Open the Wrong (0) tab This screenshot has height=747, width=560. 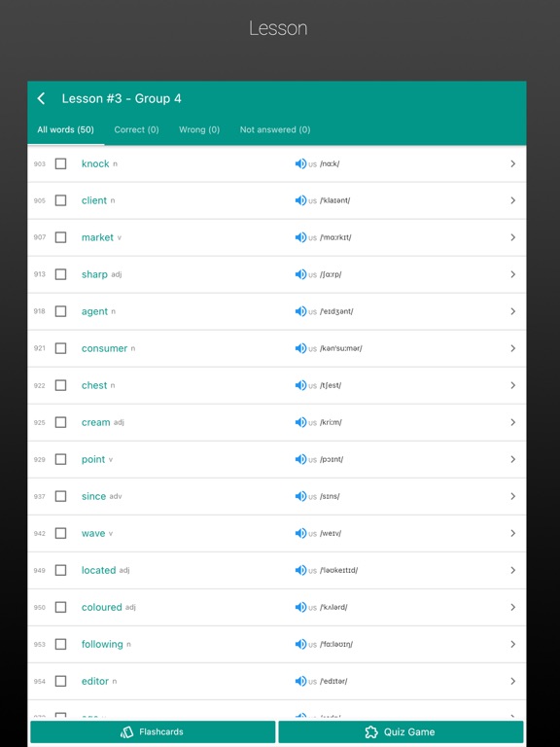[x=199, y=129]
